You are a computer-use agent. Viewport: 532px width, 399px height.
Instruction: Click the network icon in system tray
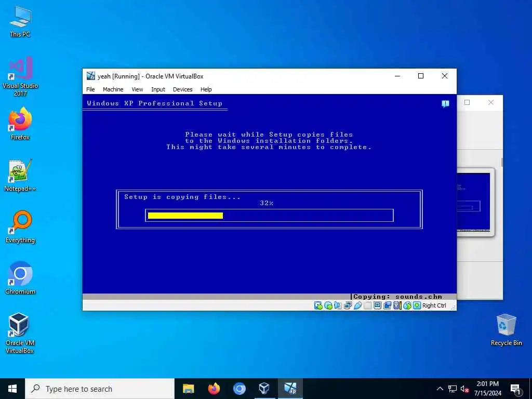[453, 389]
